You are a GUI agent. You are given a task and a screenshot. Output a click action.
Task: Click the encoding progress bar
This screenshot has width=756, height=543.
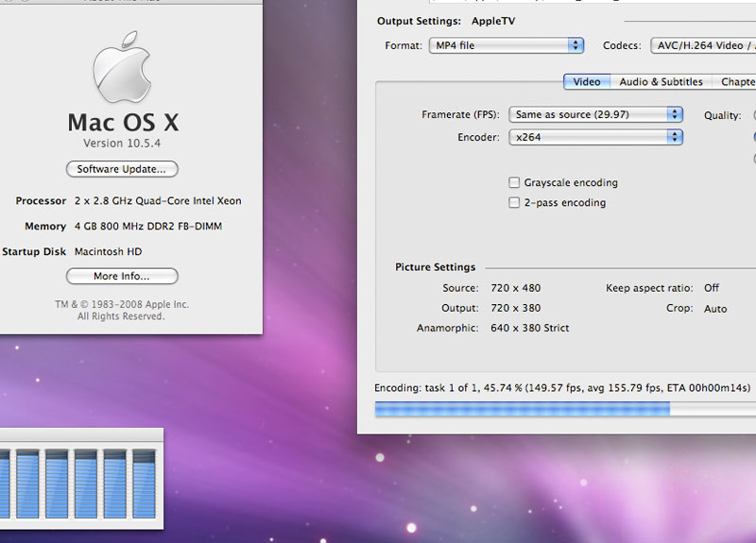[x=565, y=410]
